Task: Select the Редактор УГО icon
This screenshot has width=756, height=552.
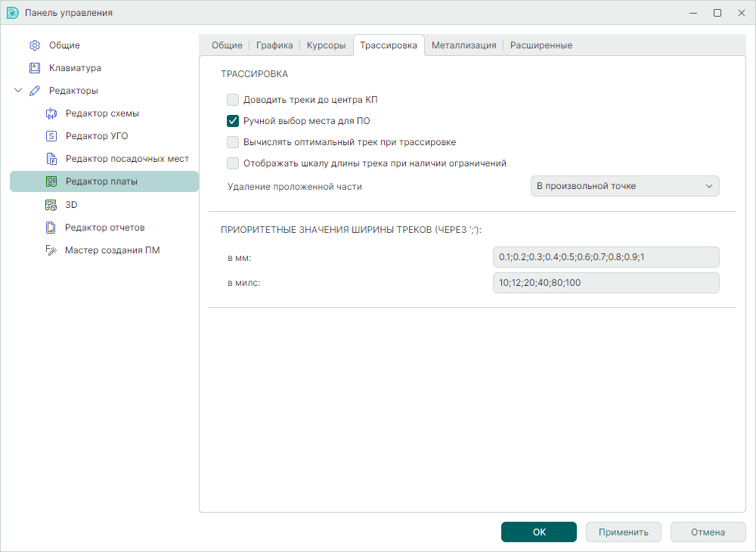Action: tap(51, 136)
